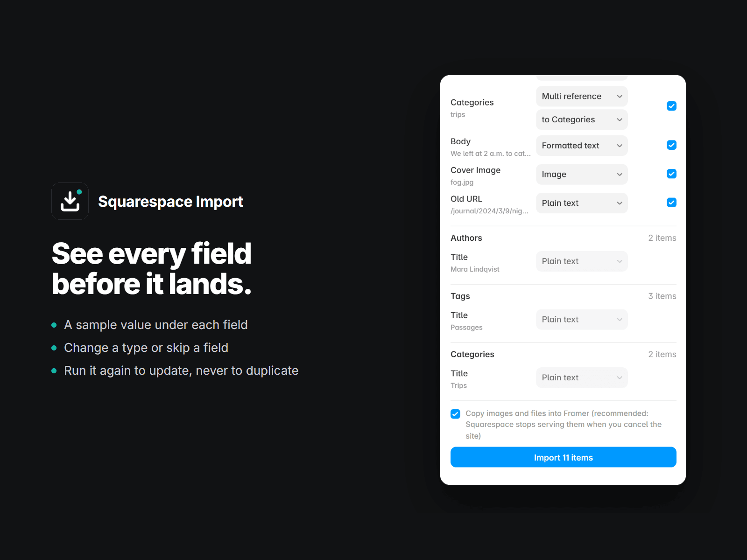Click the 'trips' sample value under Categories
The height and width of the screenshot is (560, 747).
click(458, 115)
